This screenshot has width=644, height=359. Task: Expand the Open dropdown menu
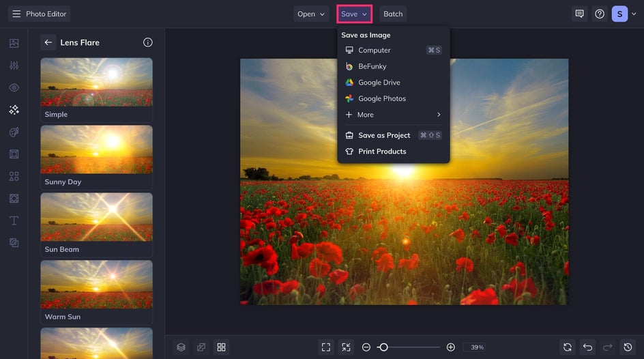click(x=311, y=14)
